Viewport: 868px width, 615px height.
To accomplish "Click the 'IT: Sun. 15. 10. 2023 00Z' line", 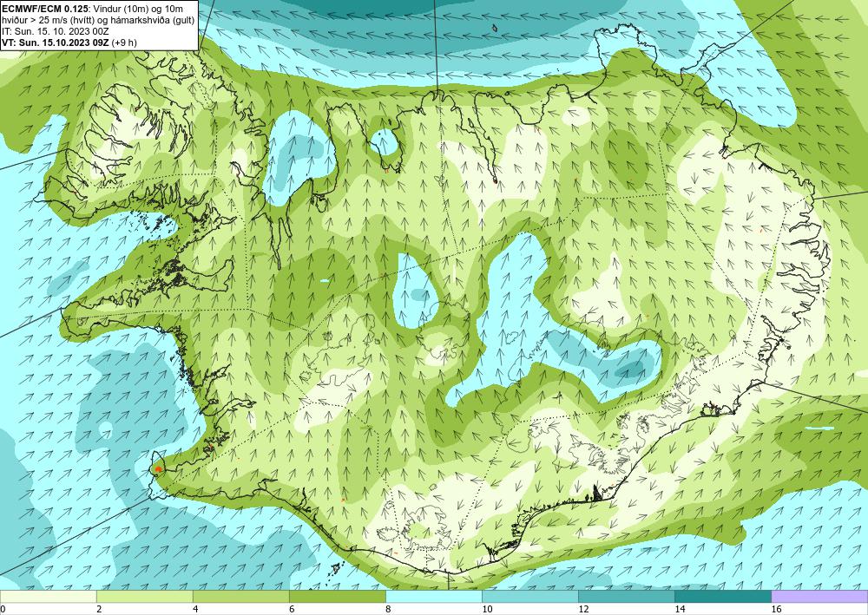I will click(54, 31).
